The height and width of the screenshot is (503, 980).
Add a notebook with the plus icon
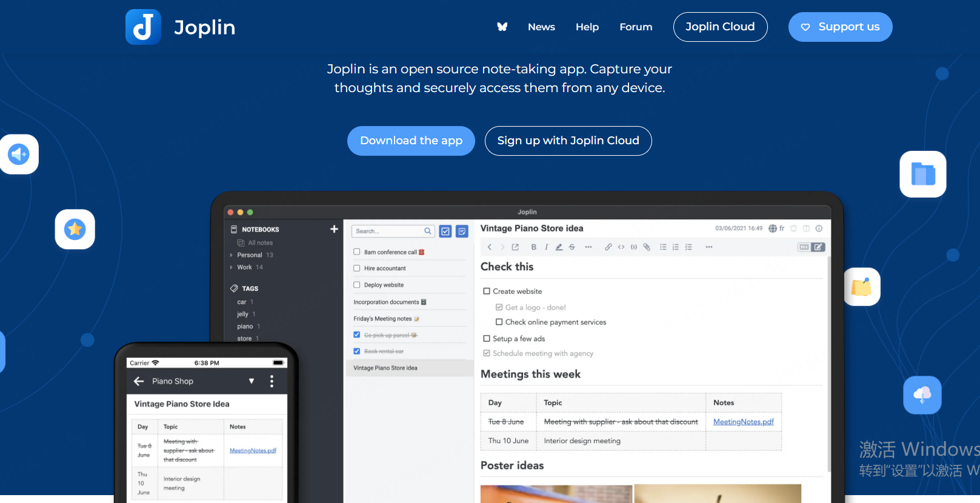(x=334, y=229)
